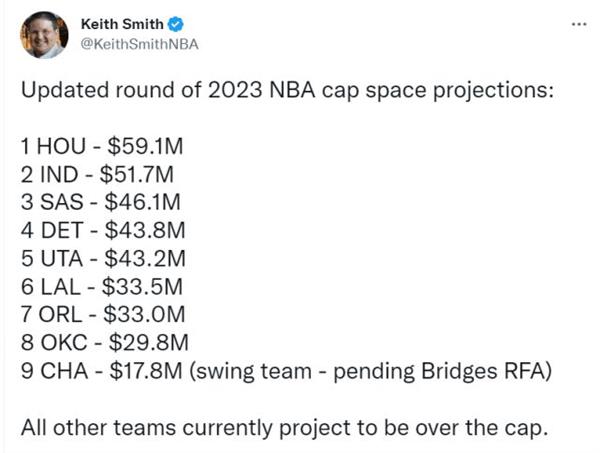The width and height of the screenshot is (600, 453).
Task: Open Keith Smith's profile picture
Action: tap(44, 35)
